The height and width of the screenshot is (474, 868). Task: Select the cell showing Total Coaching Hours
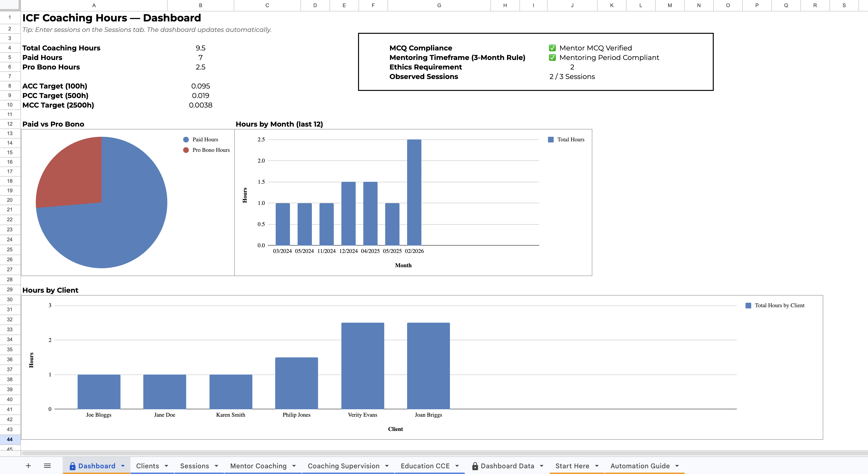pyautogui.click(x=61, y=48)
